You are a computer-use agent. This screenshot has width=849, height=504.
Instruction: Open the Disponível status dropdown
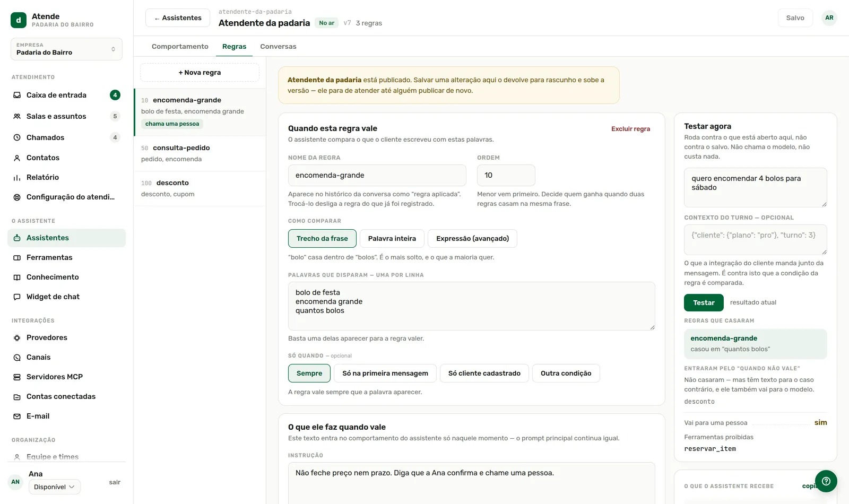pyautogui.click(x=55, y=486)
